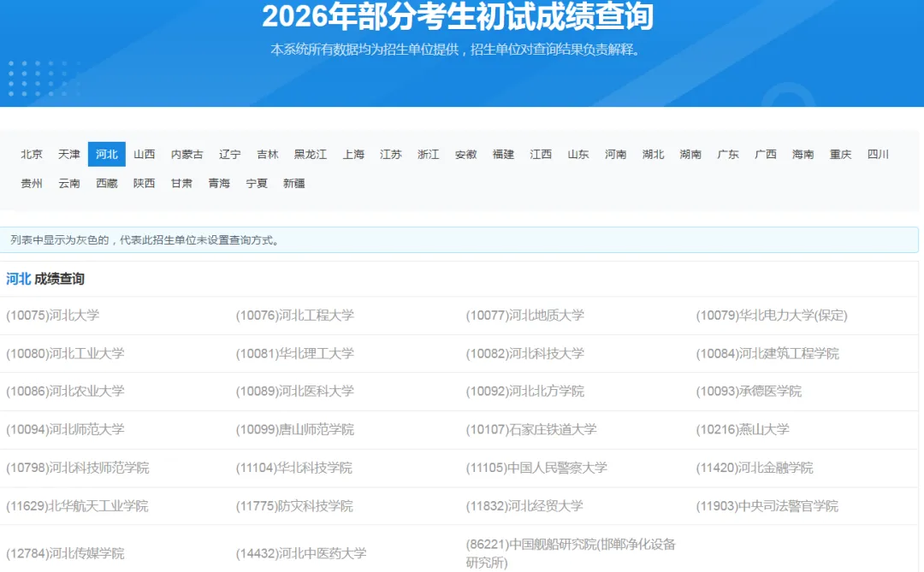
Task: Select (10092)河北北方学院 entry
Action: tap(525, 391)
